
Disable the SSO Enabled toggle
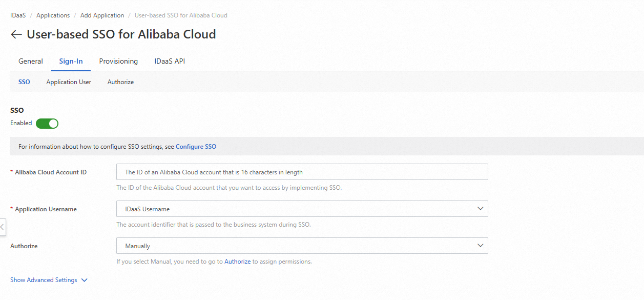47,124
